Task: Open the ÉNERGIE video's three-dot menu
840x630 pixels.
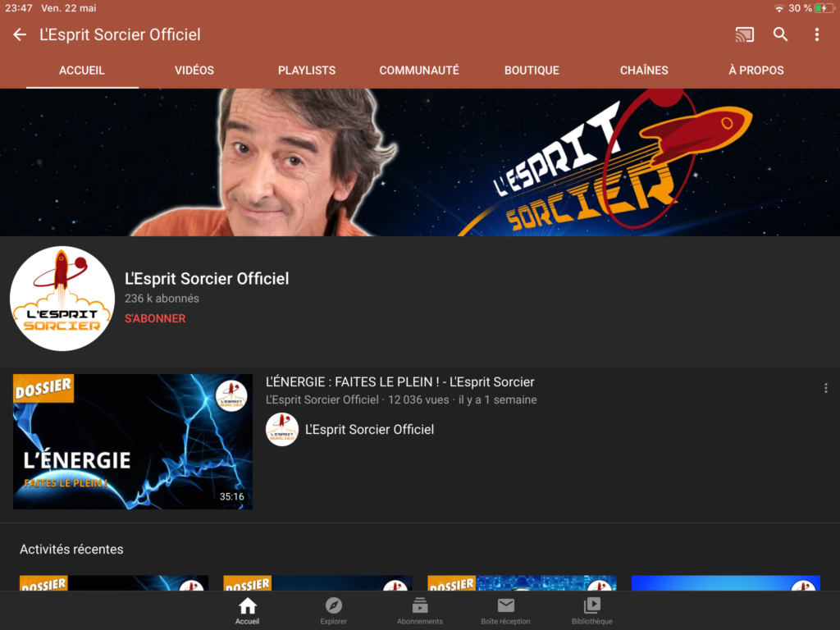Action: [825, 388]
